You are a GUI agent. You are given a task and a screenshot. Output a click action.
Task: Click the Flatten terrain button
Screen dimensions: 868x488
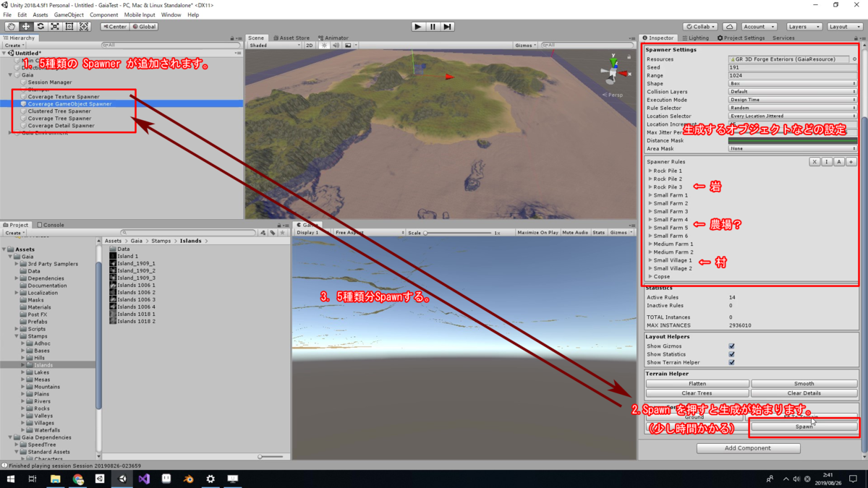click(x=697, y=384)
